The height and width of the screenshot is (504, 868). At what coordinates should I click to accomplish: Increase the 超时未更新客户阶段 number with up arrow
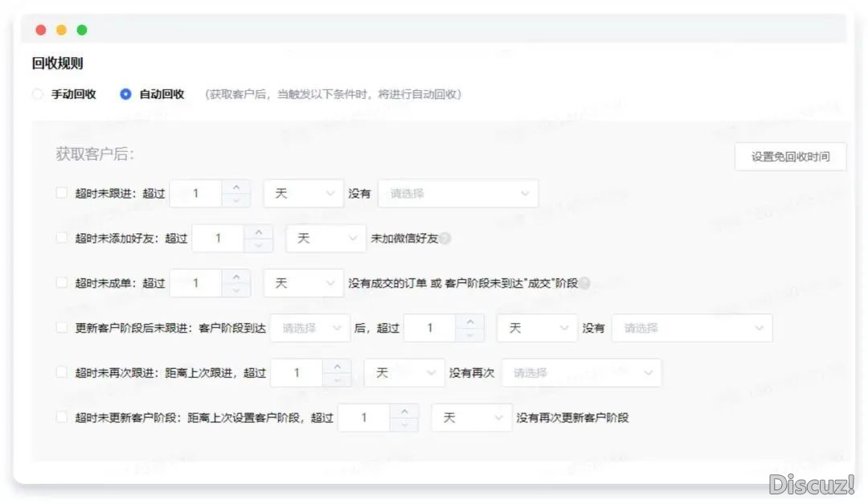404,411
